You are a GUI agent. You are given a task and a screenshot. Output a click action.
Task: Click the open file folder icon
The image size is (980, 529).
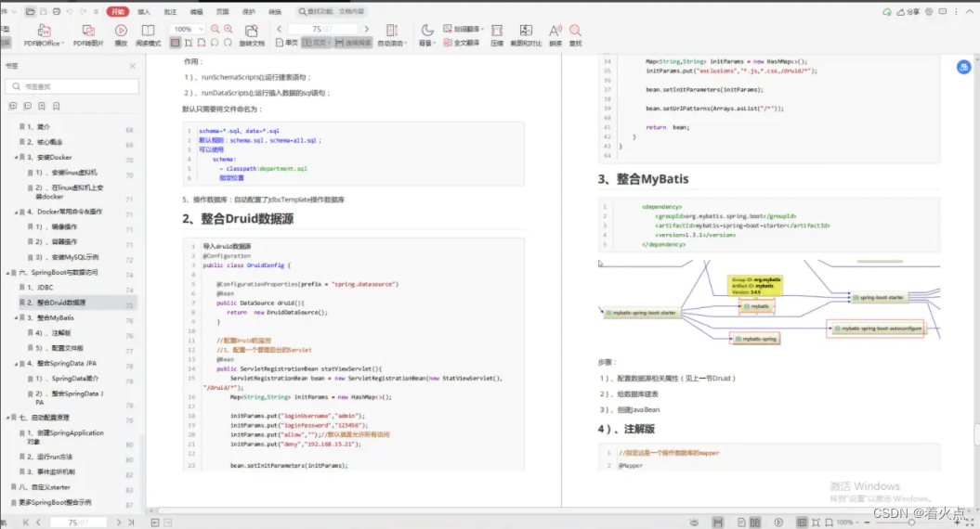(30, 12)
